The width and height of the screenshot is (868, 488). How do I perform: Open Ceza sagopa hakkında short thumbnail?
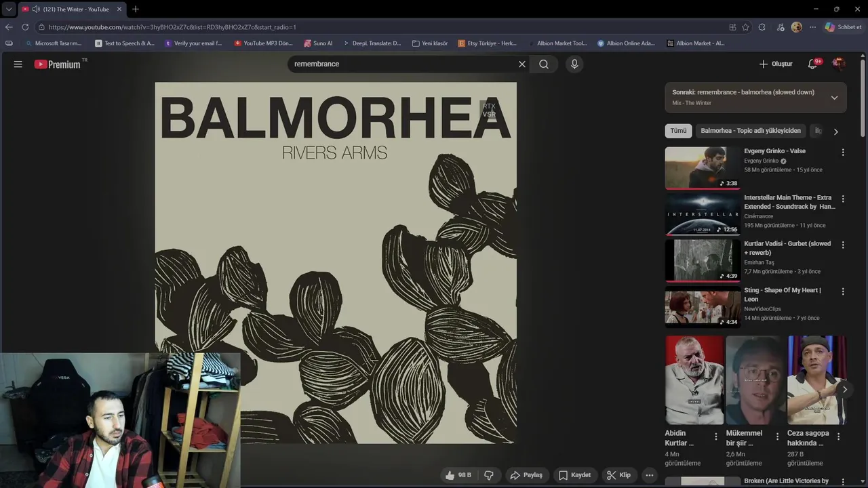pos(816,380)
